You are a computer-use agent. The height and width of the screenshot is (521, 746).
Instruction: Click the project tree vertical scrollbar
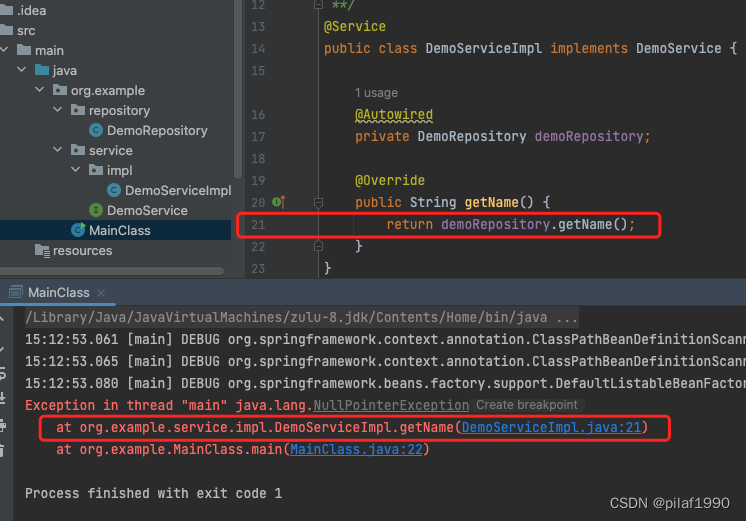[238, 89]
